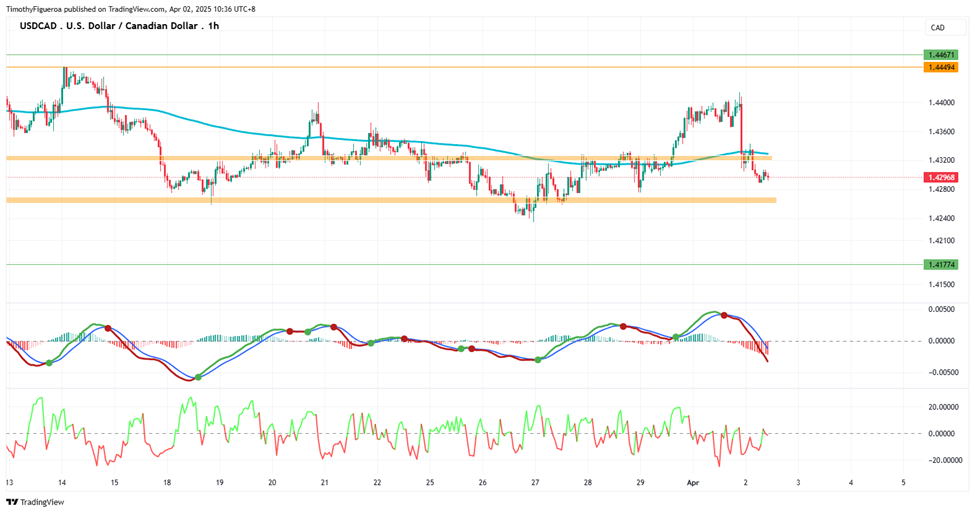Select the green MACD crossover dot near 27
Screen dimensions: 975x513
tap(538, 360)
